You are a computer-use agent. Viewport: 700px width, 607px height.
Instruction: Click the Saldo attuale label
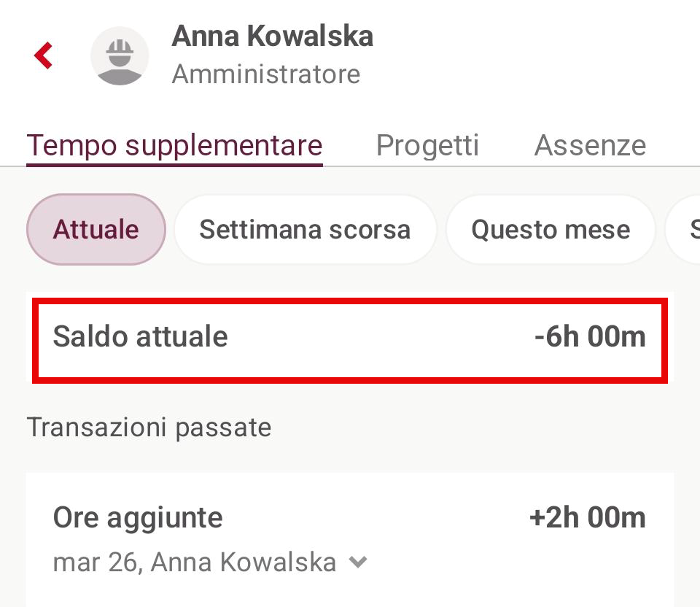pyautogui.click(x=140, y=337)
